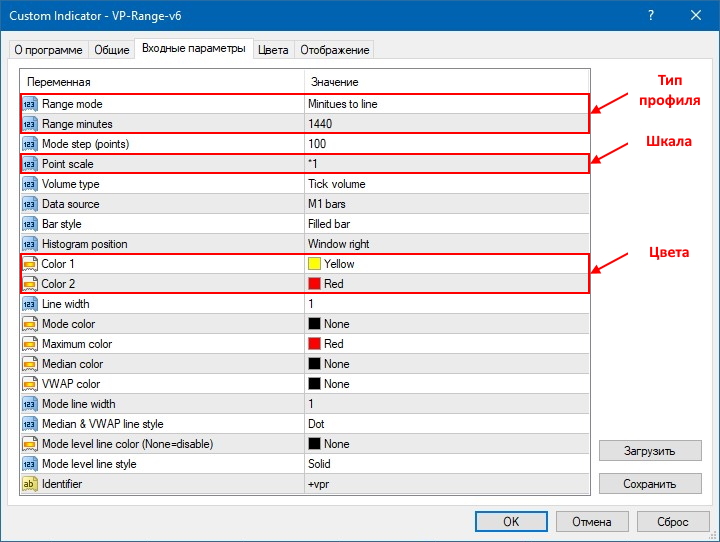Click the icon beside Maximum color row
This screenshot has height=542, width=720.
30,344
